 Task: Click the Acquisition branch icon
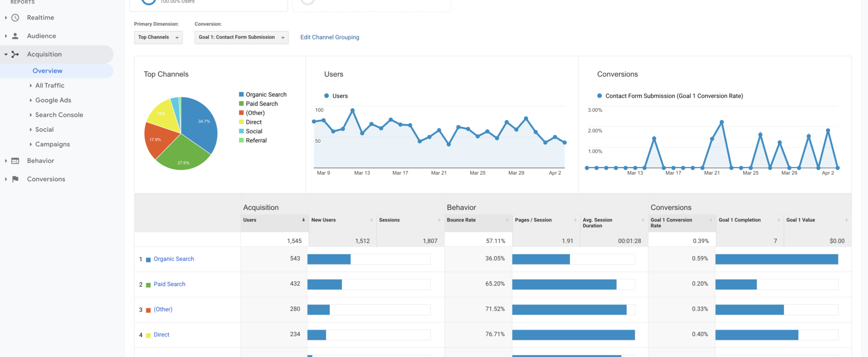click(x=15, y=54)
